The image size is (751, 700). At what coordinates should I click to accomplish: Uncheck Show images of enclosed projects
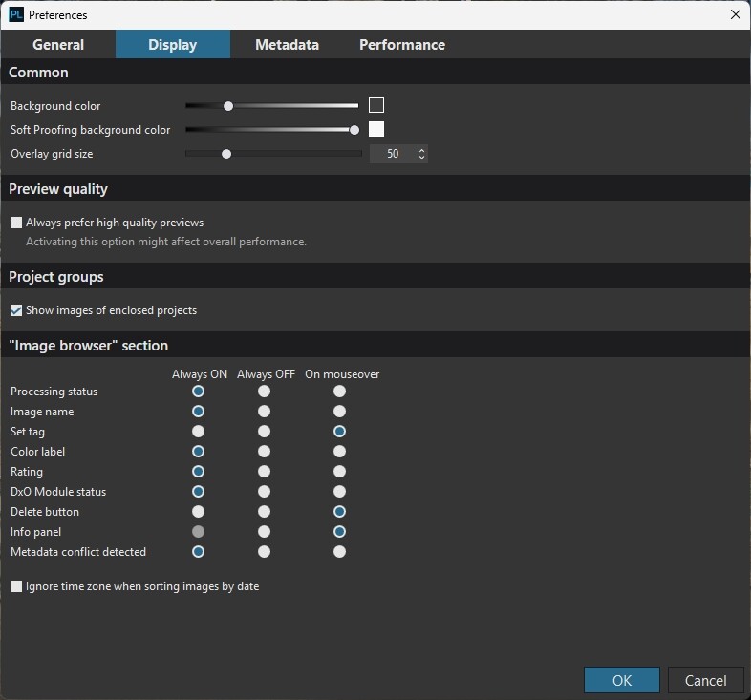pos(16,310)
